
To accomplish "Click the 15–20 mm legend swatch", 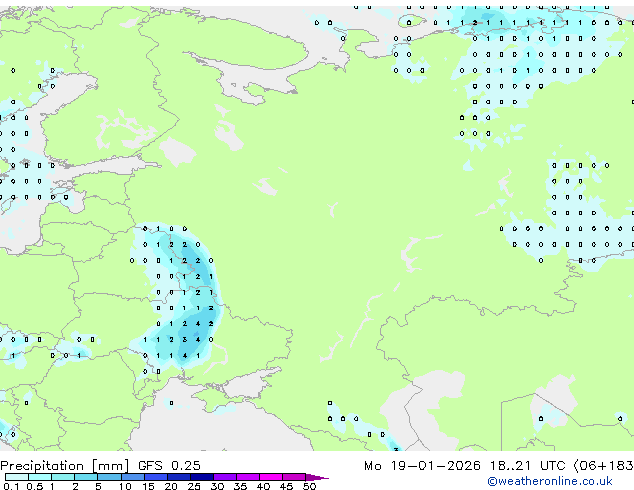I will (155, 477).
